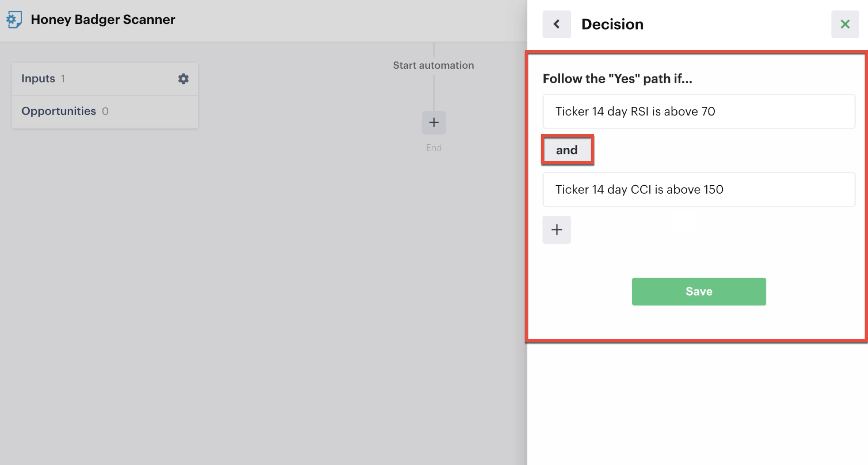This screenshot has height=465, width=868.
Task: Click the End node label
Action: [x=434, y=148]
